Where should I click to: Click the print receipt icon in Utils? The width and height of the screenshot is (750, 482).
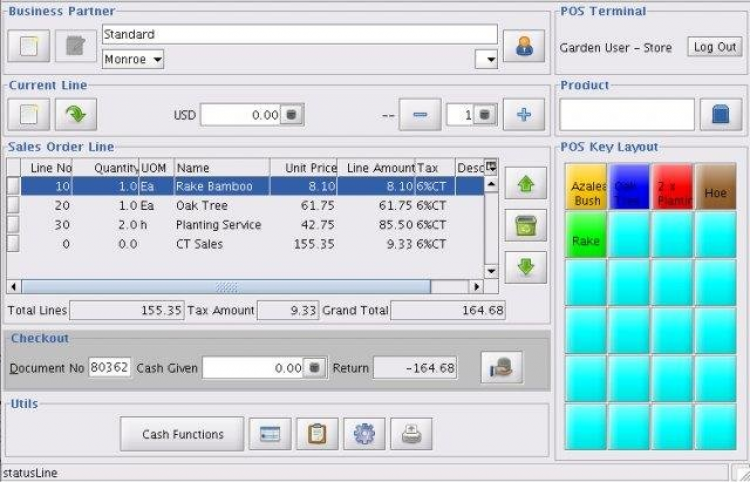[x=411, y=434]
